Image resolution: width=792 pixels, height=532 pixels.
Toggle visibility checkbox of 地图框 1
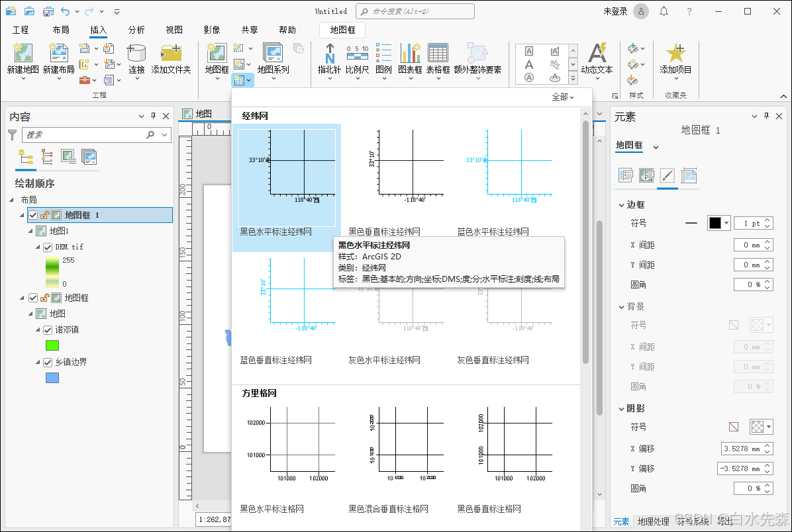[x=33, y=215]
